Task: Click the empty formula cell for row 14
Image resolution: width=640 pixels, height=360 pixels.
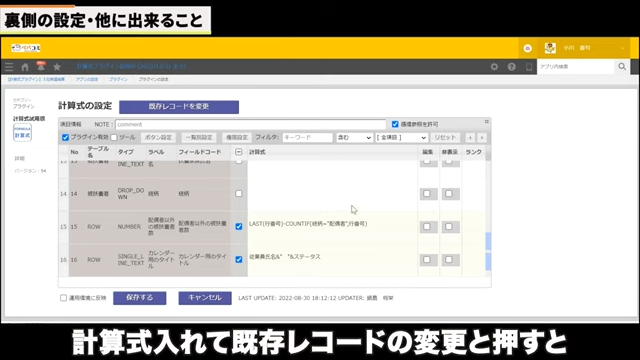Action: tap(332, 193)
